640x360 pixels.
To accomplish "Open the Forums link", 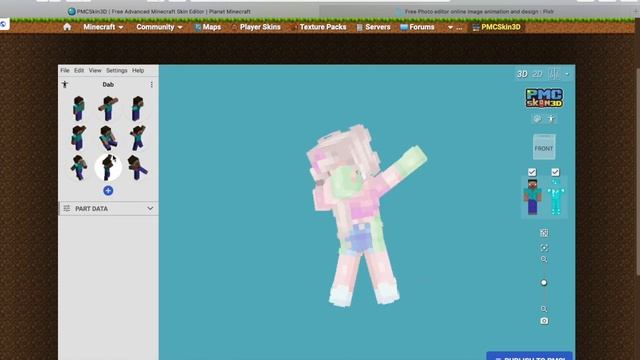I will point(417,27).
